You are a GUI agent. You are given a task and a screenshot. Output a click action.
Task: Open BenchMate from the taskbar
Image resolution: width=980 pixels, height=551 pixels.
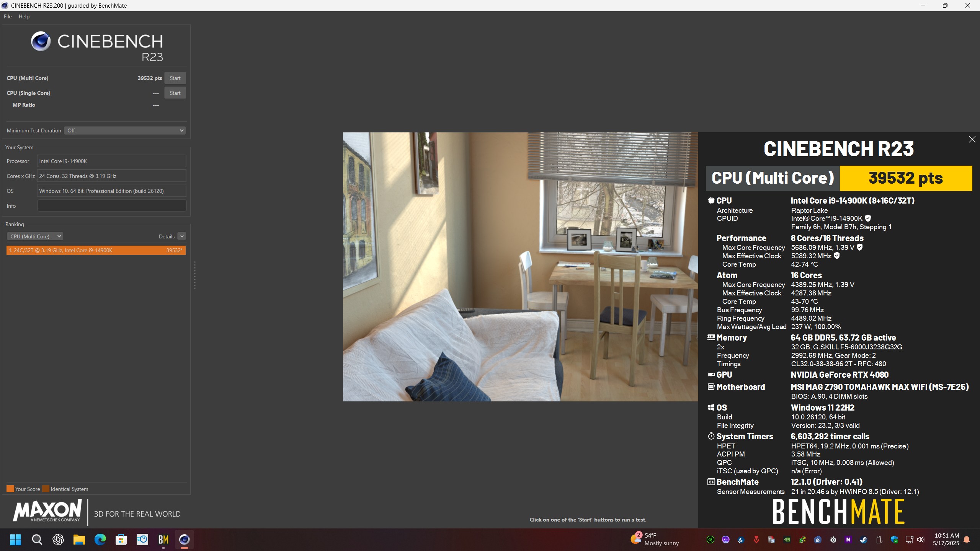[163, 540]
